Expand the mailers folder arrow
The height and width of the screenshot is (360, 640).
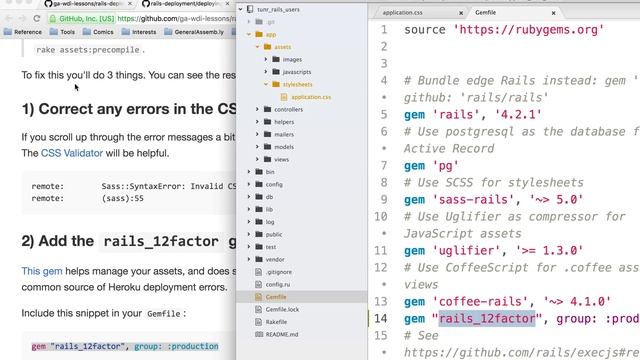258,134
